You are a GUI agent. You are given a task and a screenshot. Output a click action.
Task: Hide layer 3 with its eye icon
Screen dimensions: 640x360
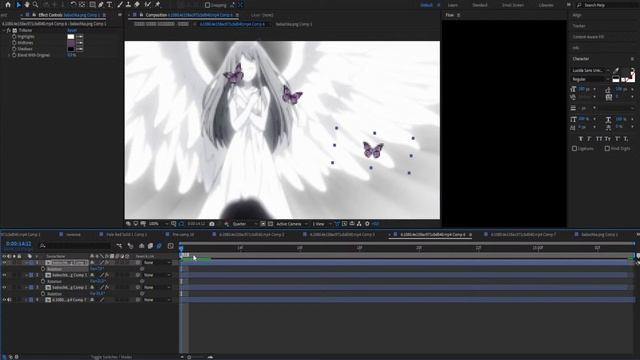click(4, 287)
